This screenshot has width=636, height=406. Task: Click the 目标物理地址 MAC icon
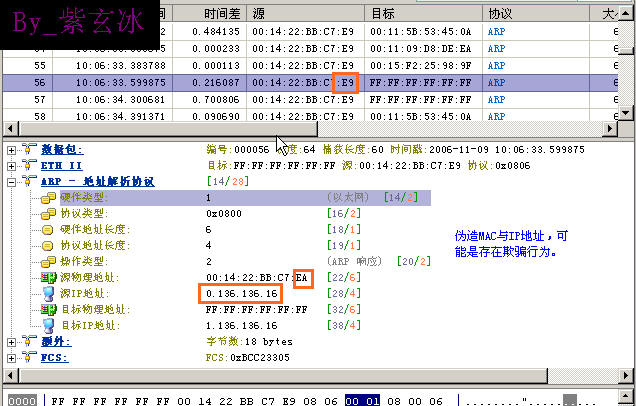49,310
